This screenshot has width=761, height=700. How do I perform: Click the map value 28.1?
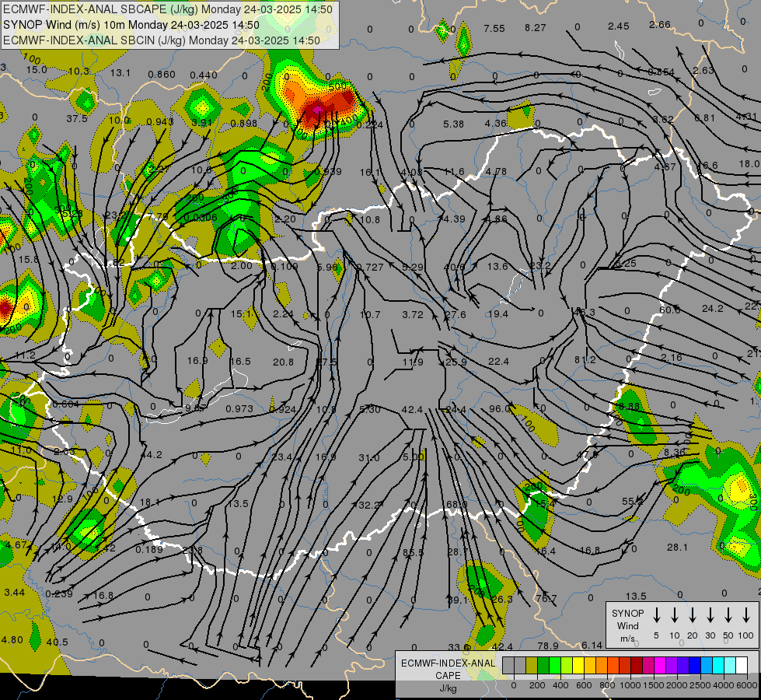click(x=677, y=548)
